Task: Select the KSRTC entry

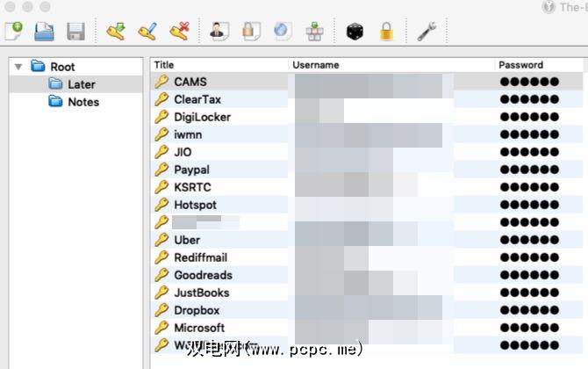Action: (x=367, y=187)
